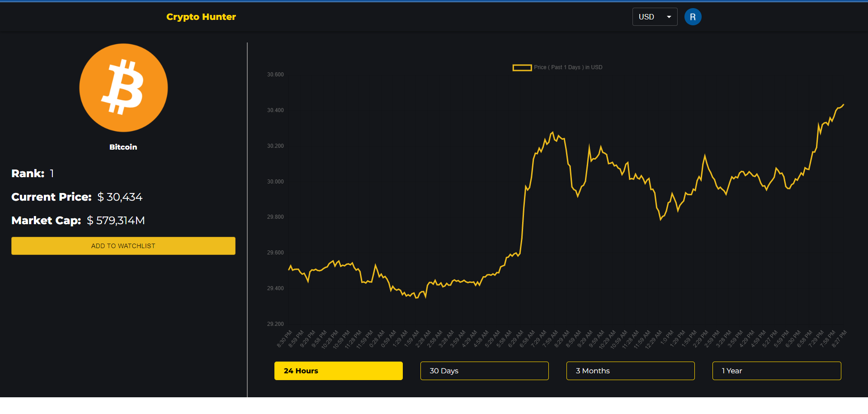Switch chart to 30 Days
Screen dimensions: 868x414
tap(484, 371)
